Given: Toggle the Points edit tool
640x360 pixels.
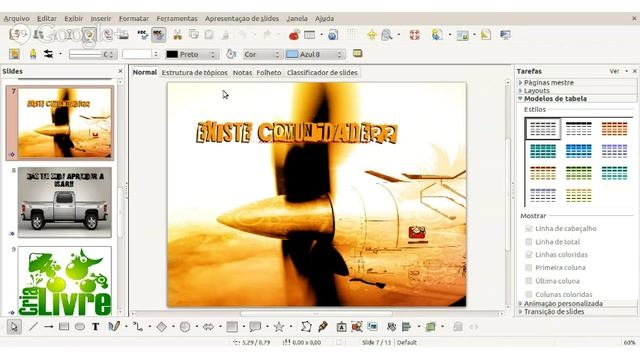Looking at the screenshot, I should click(x=306, y=327).
